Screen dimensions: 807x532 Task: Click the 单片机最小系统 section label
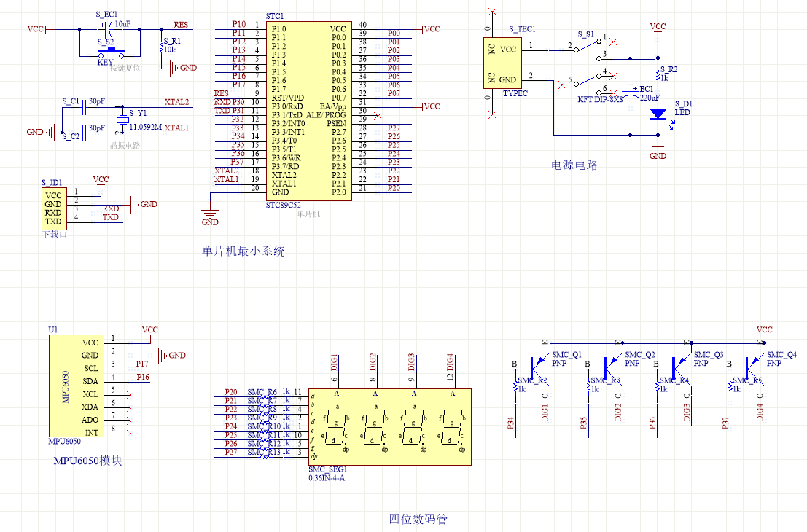pyautogui.click(x=243, y=251)
